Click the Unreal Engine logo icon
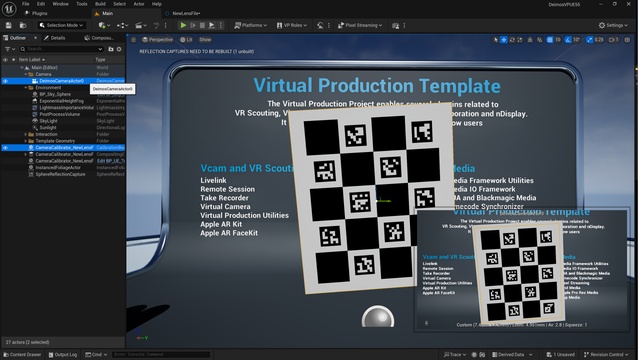640x360 pixels. click(9, 9)
